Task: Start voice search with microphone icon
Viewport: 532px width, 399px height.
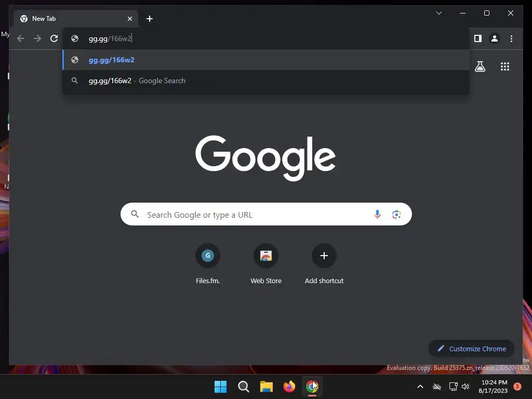Action: tap(377, 214)
